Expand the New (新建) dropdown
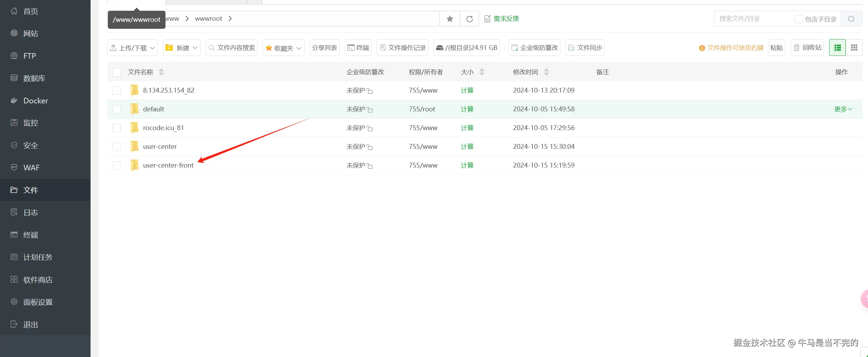The image size is (868, 357). [x=182, y=48]
